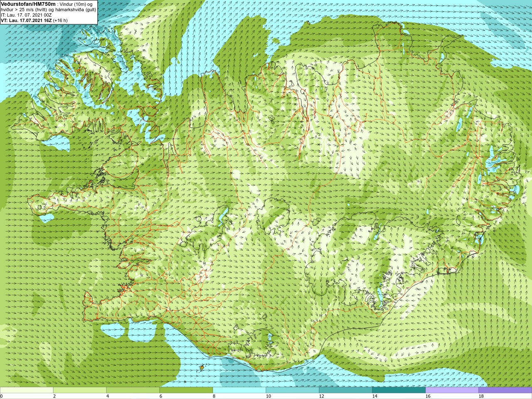Click the scale label "18" under the legend

[481, 396]
